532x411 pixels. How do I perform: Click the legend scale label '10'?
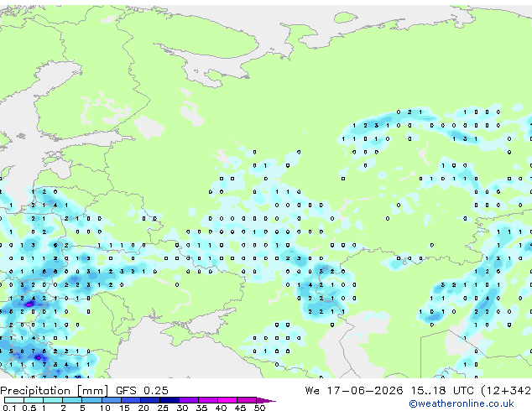tap(105, 408)
